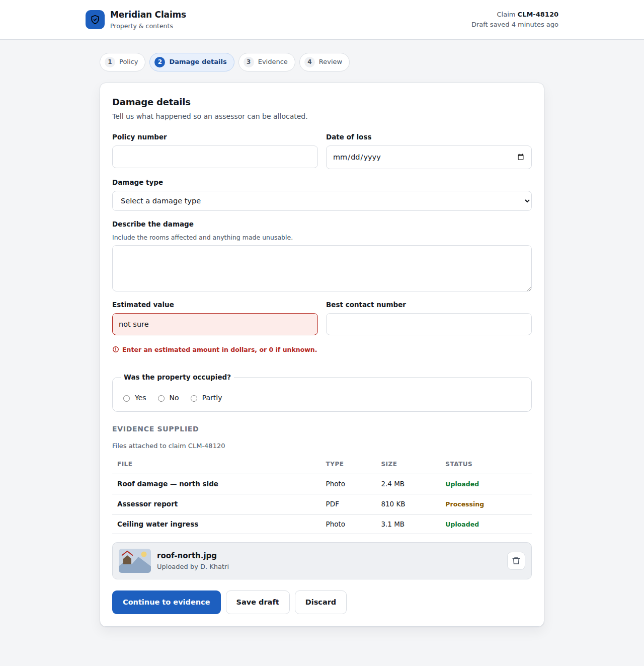
Task: Click the Describe the damage text area
Action: coord(322,268)
